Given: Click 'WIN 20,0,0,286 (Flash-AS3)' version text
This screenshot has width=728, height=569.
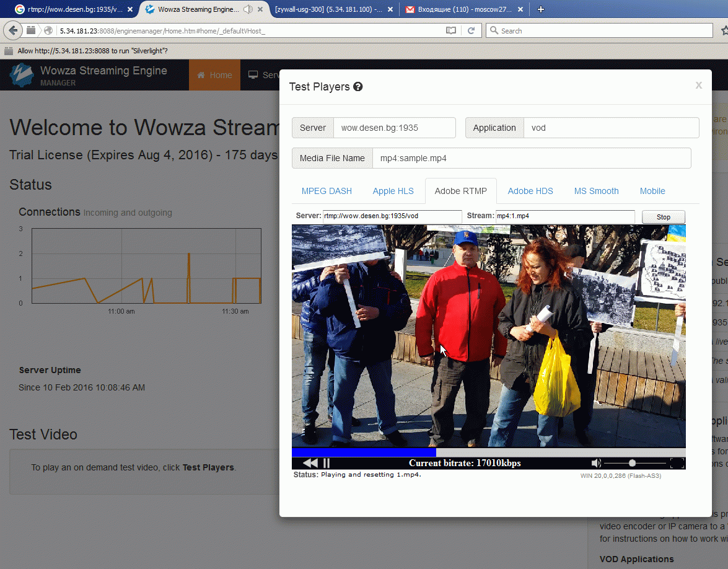Looking at the screenshot, I should click(621, 475).
